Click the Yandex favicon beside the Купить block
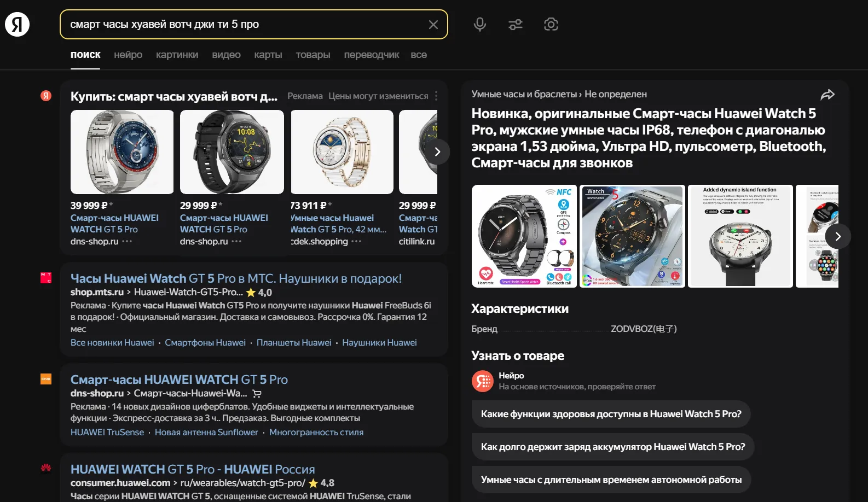Viewport: 868px width, 502px height. [46, 96]
